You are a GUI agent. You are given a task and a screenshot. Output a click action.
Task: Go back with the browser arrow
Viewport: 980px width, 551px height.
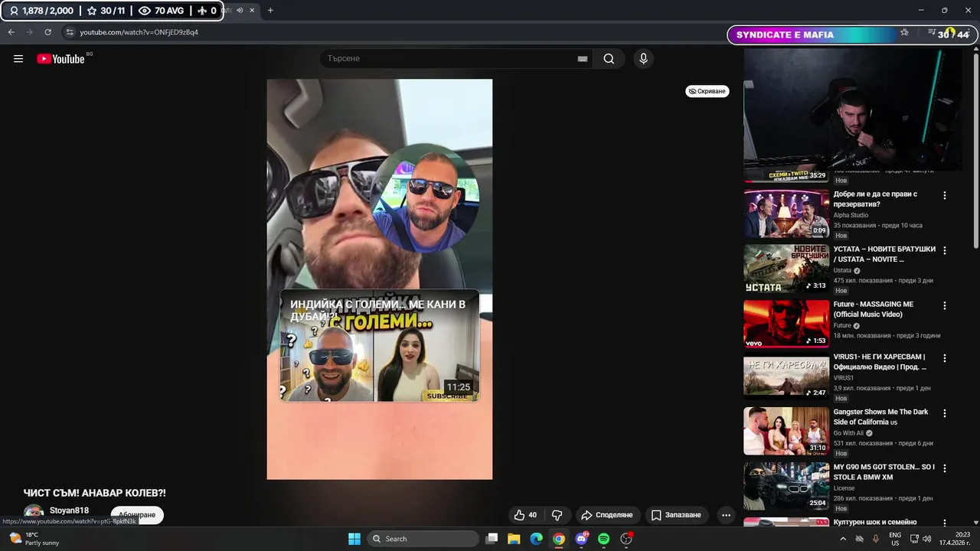coord(11,32)
